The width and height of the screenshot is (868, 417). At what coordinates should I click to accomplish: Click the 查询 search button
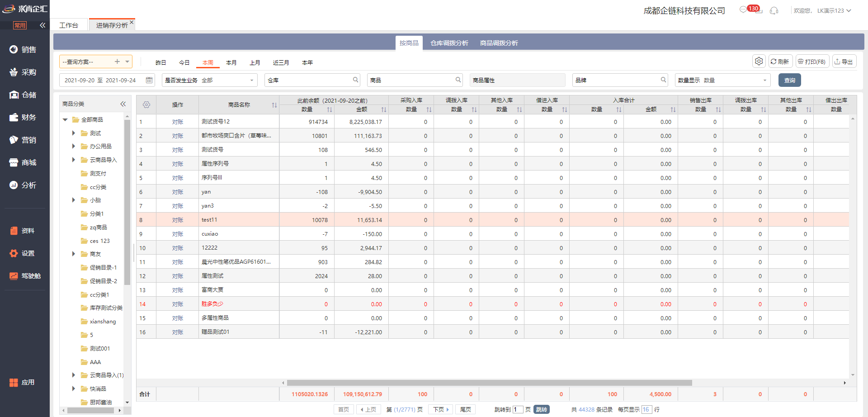point(789,80)
